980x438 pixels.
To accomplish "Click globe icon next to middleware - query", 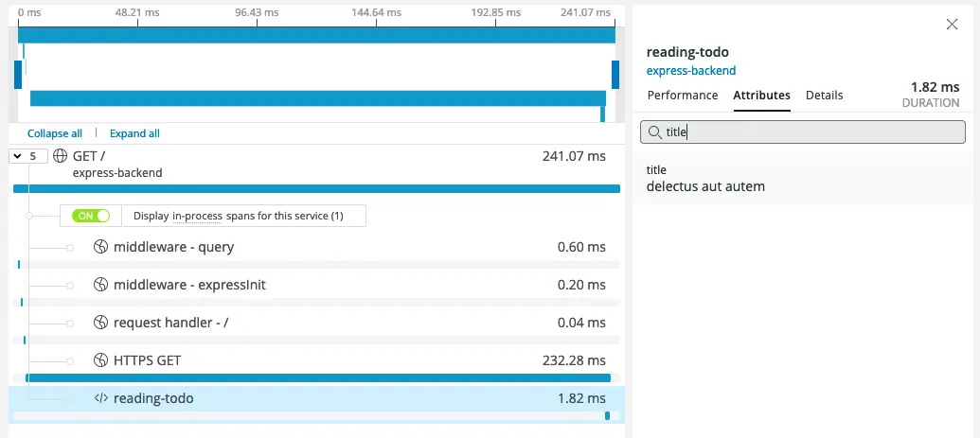I will (x=101, y=247).
